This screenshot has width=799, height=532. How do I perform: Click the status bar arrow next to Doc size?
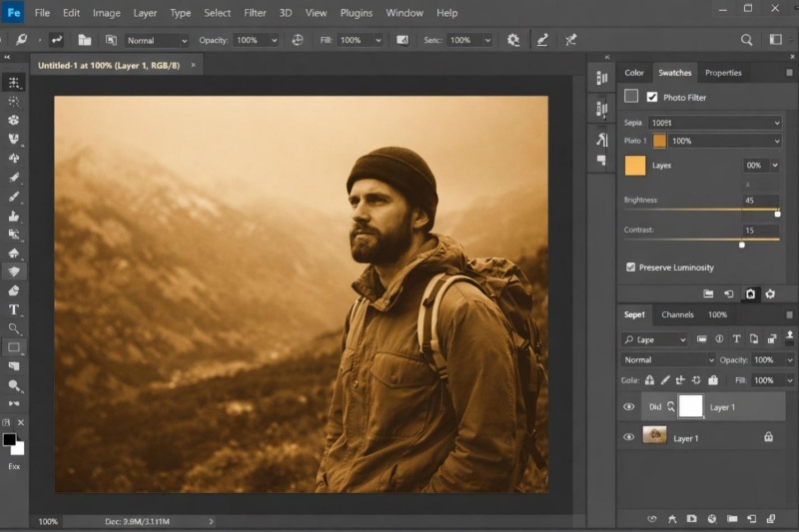(x=211, y=521)
